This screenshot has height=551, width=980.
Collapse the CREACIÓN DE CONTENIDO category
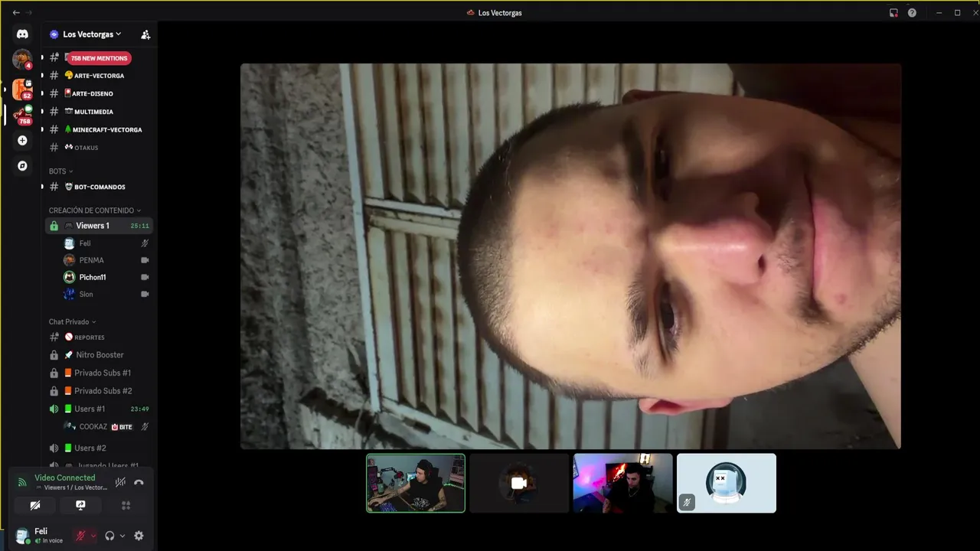[x=95, y=210]
